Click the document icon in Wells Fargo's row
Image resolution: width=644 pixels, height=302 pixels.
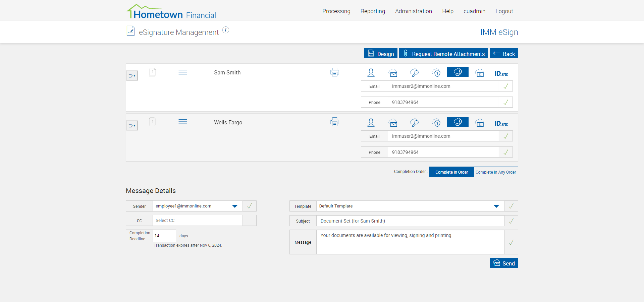153,121
